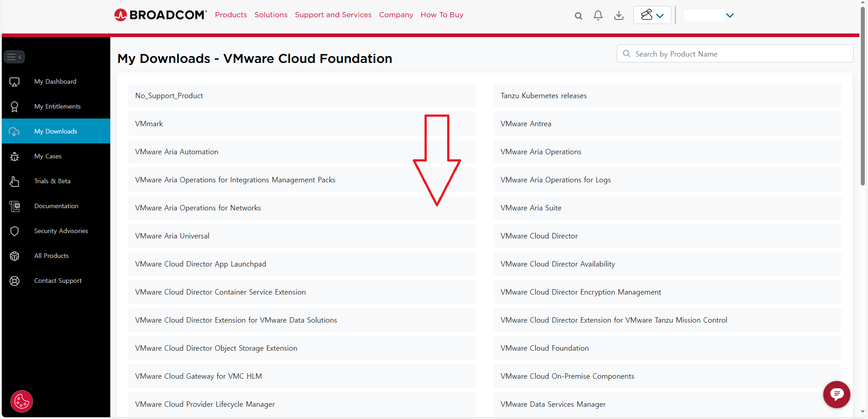
Task: Open the How To Buy menu
Action: [x=442, y=15]
